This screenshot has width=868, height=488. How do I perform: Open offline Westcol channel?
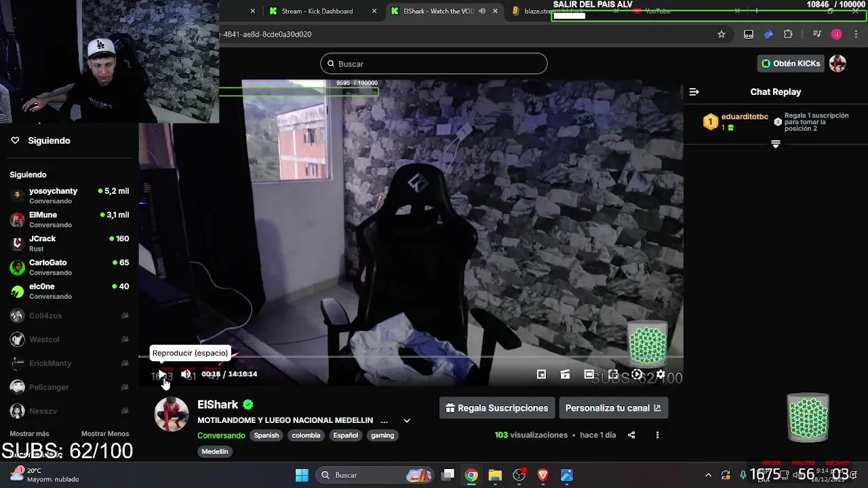click(69, 339)
